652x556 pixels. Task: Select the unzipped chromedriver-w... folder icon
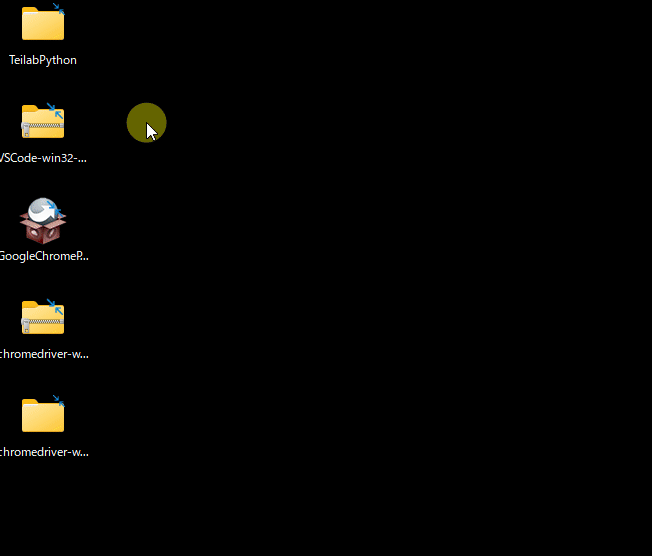click(x=43, y=415)
